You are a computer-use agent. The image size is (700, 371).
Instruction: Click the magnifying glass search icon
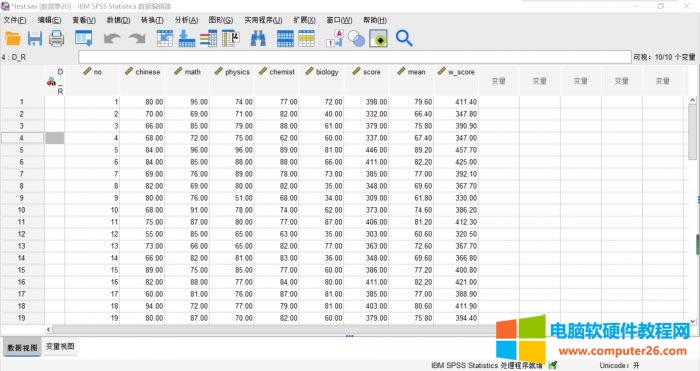click(x=404, y=39)
